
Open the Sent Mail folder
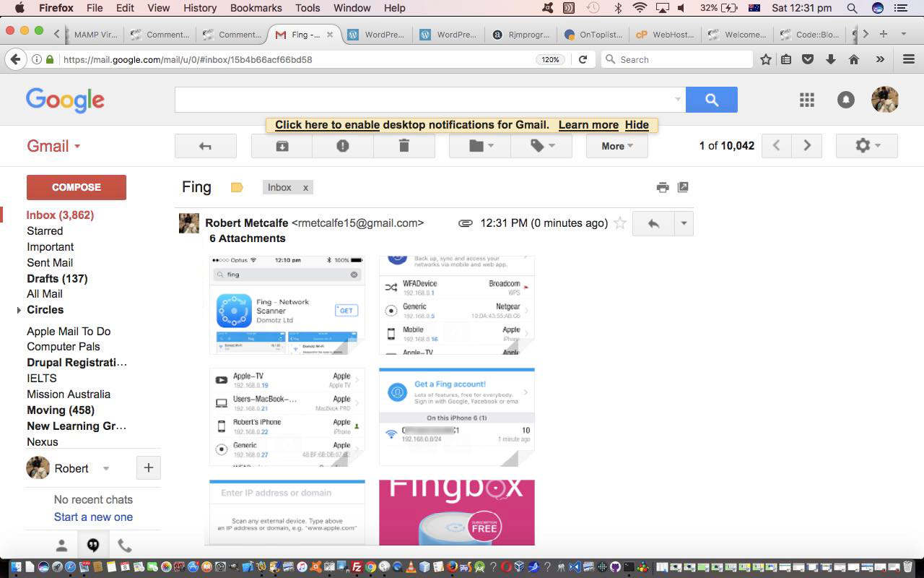pos(50,263)
